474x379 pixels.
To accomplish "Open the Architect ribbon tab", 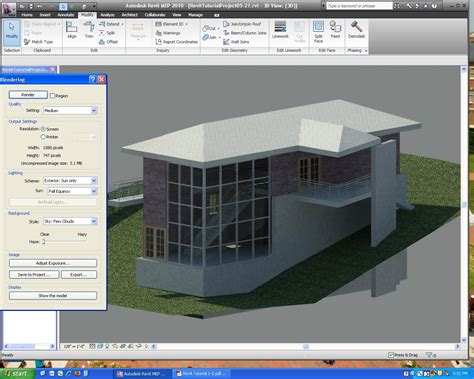I will pyautogui.click(x=130, y=15).
